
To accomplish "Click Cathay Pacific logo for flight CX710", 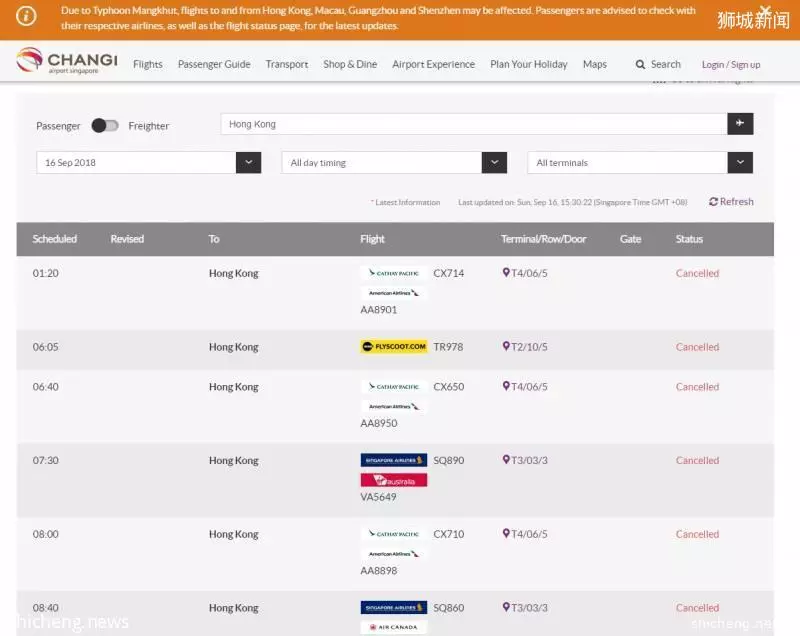I will (394, 534).
